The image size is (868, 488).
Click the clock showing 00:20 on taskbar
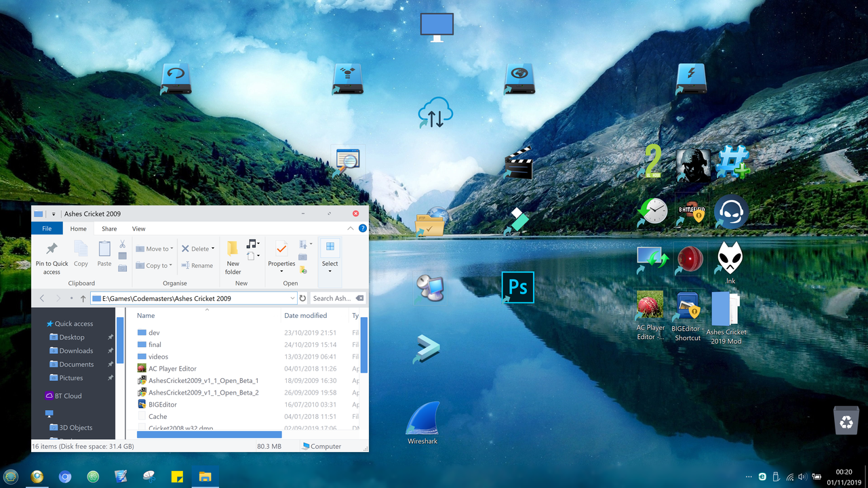(844, 472)
